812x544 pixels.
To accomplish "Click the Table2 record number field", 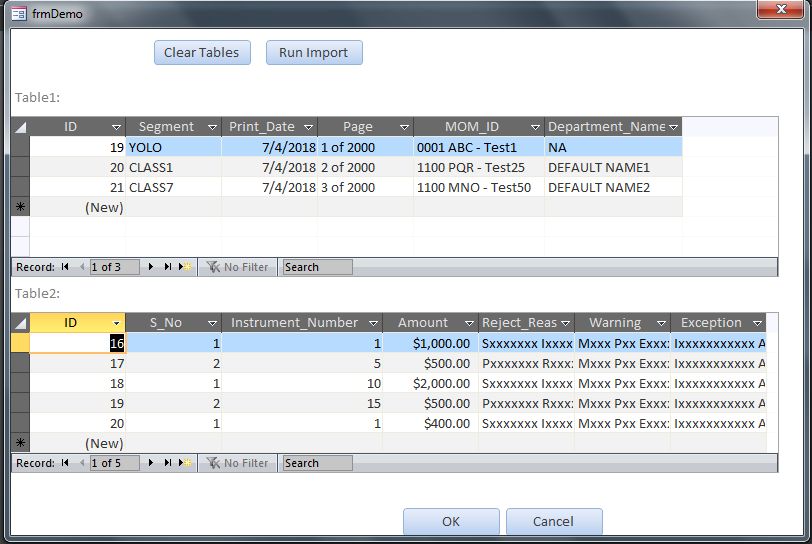I will [114, 463].
